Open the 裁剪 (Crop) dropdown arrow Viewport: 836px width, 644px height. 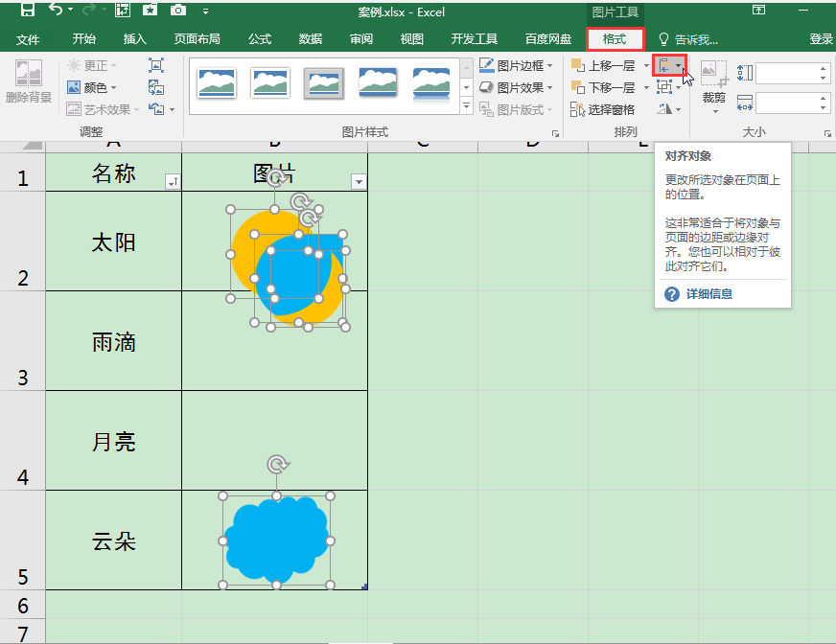point(714,111)
